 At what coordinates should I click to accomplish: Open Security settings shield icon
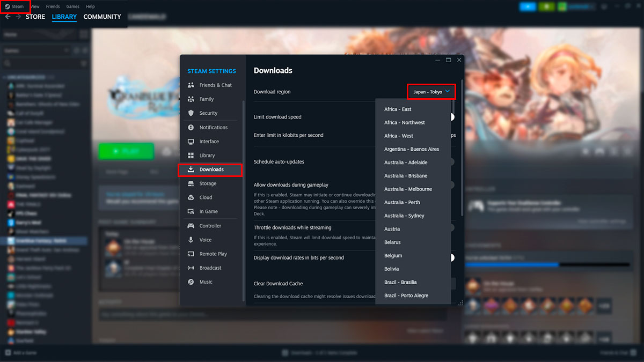pos(191,113)
